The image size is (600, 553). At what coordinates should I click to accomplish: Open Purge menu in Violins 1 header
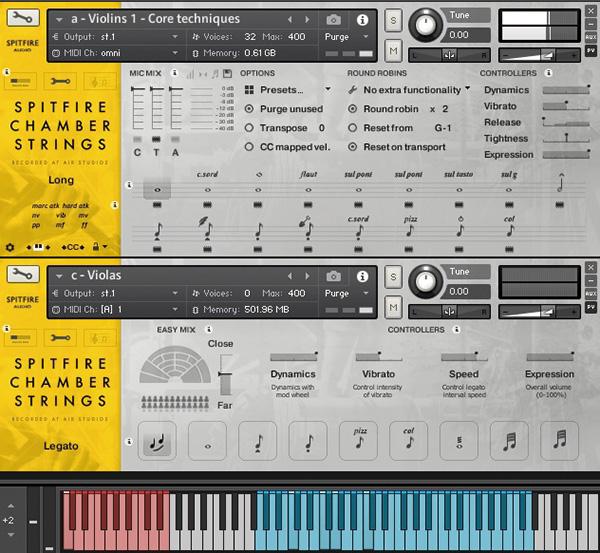[346, 37]
